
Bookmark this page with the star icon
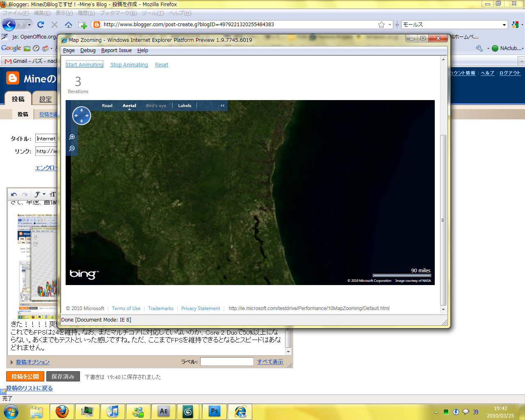coord(381,25)
